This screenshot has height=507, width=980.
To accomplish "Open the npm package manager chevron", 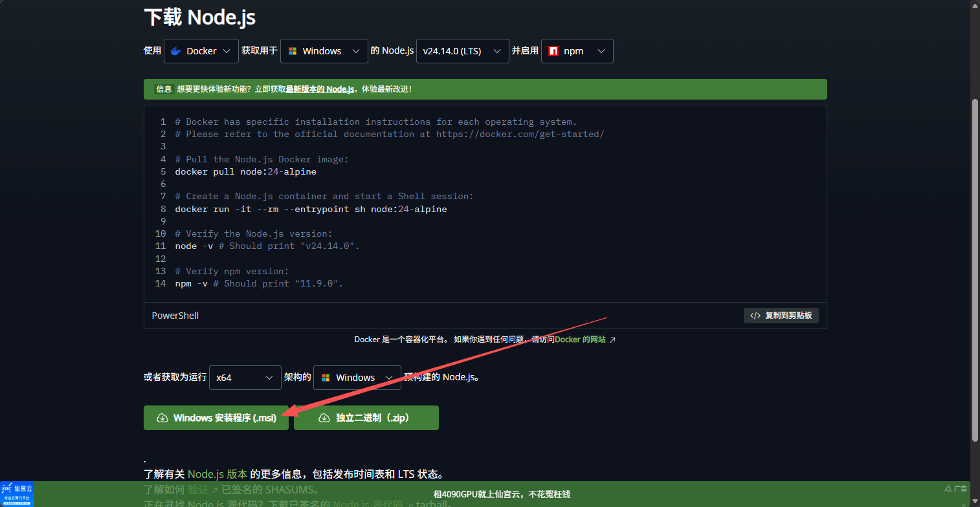I will point(601,51).
